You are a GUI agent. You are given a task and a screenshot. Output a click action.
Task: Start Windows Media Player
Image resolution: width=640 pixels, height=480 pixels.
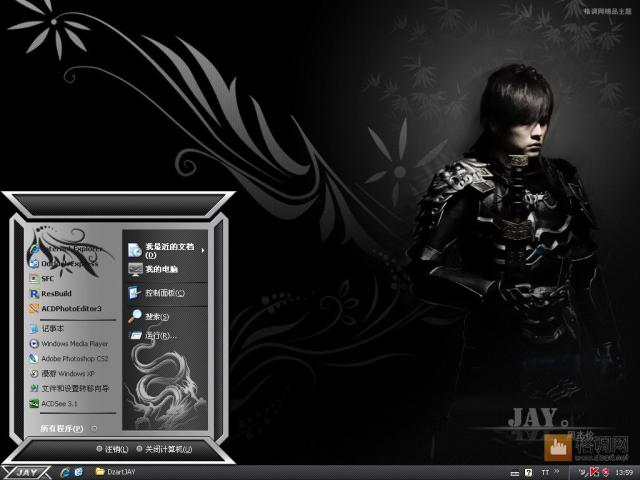[69, 344]
